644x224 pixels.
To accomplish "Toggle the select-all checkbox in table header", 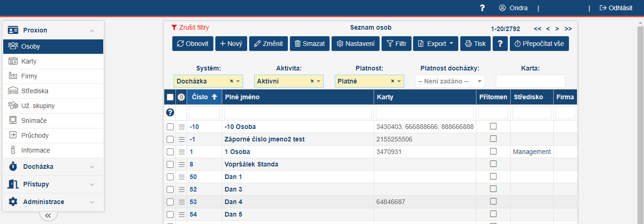I will click(x=170, y=97).
